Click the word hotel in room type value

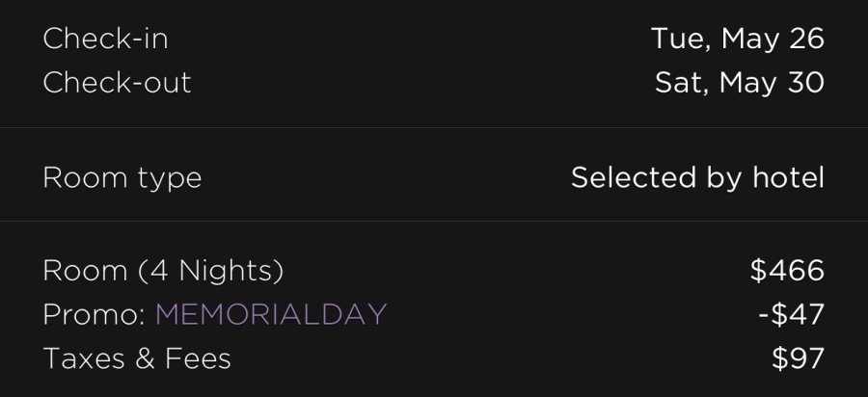click(788, 177)
